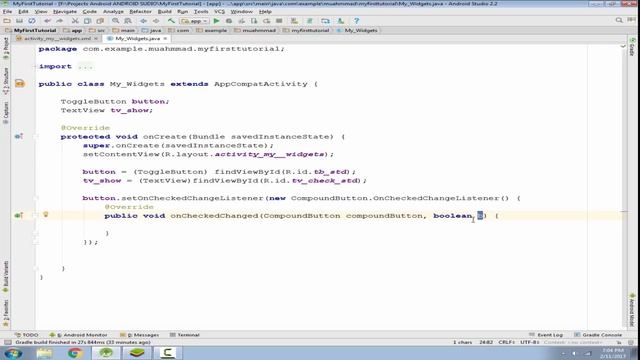Toggle the Build Variants tool window

pos(6,276)
